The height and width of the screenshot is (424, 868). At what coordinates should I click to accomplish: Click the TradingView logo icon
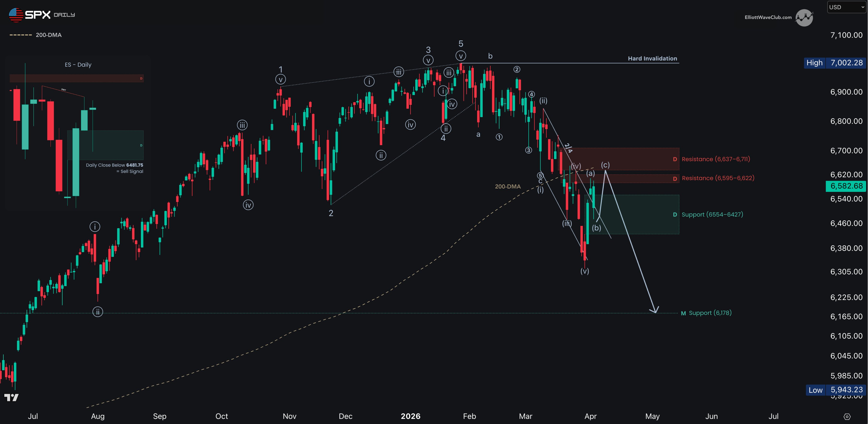[x=11, y=398]
